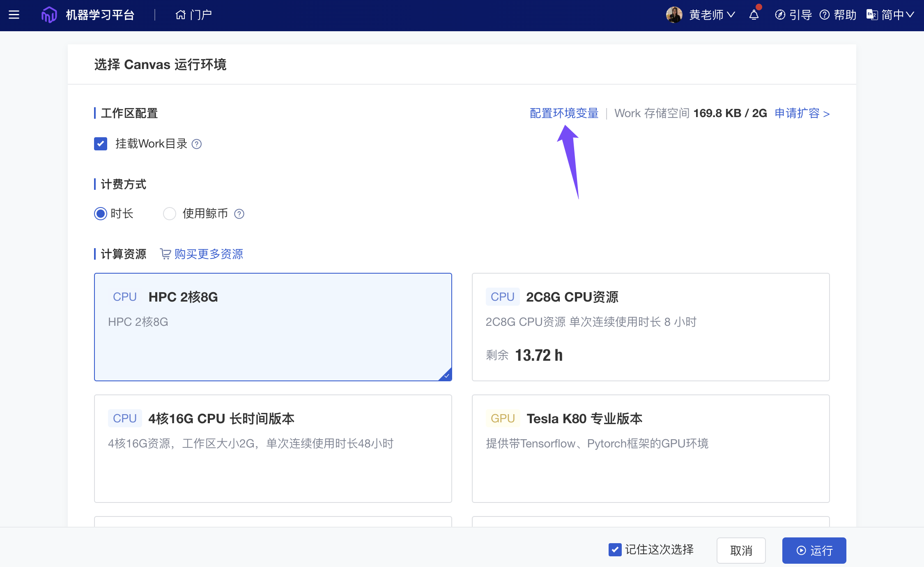Click 配置环境变量 link
Screen dimensions: 924x567
[x=564, y=113]
